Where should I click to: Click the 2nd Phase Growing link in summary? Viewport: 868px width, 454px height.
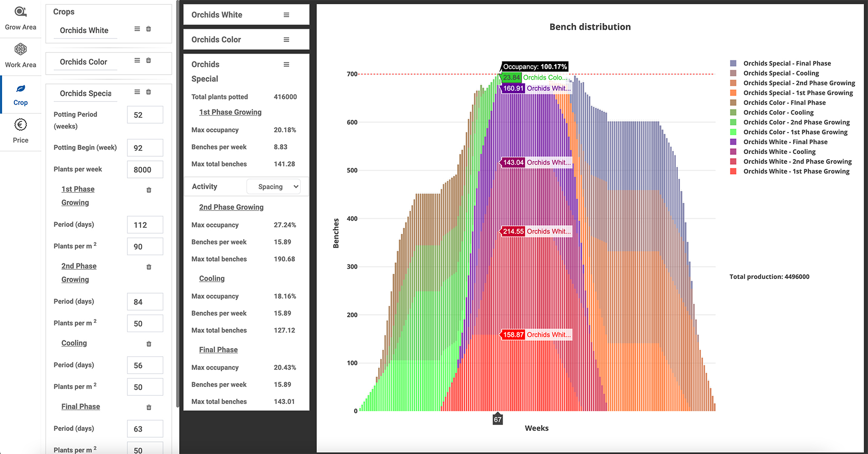point(231,207)
